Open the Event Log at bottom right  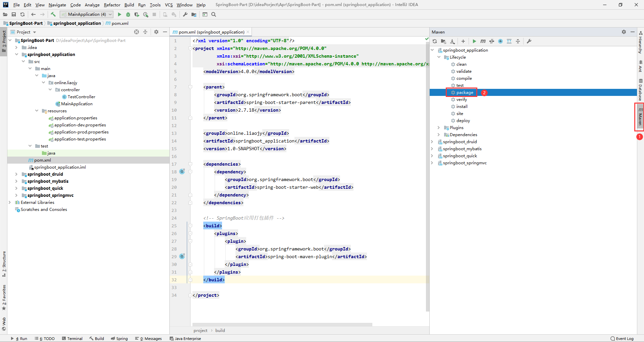tap(622, 338)
